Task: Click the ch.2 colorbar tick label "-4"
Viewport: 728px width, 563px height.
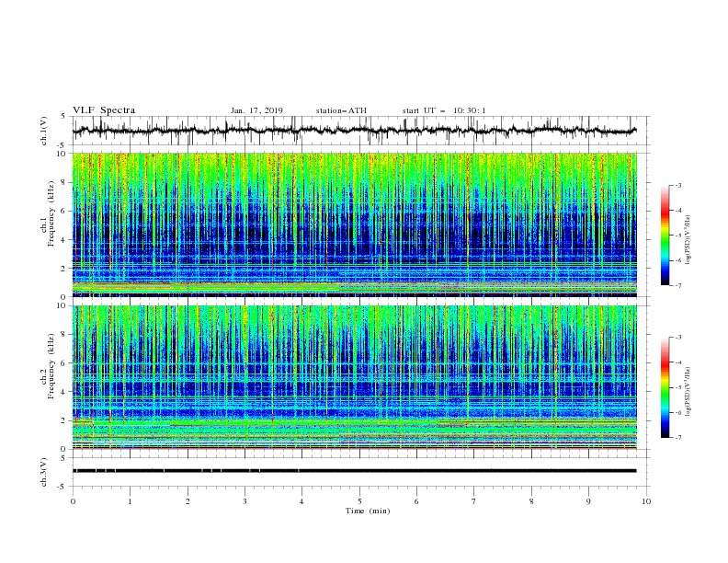Action: point(678,362)
